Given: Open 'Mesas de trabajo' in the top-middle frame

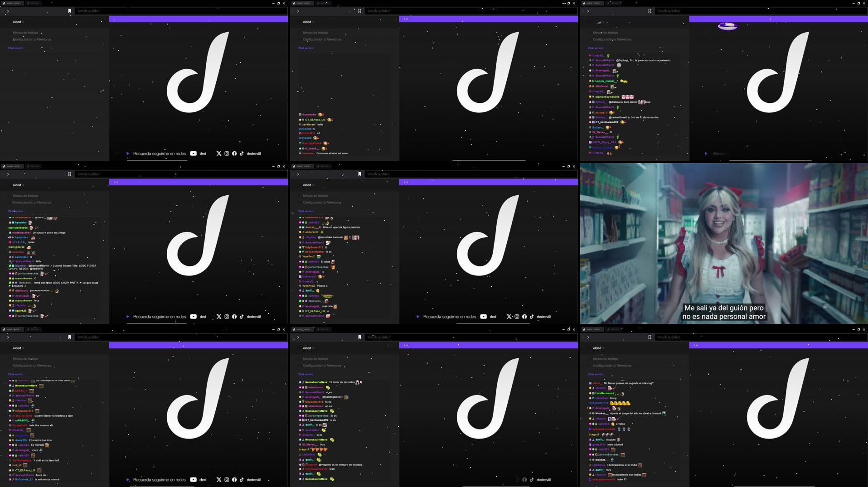Looking at the screenshot, I should click(315, 33).
